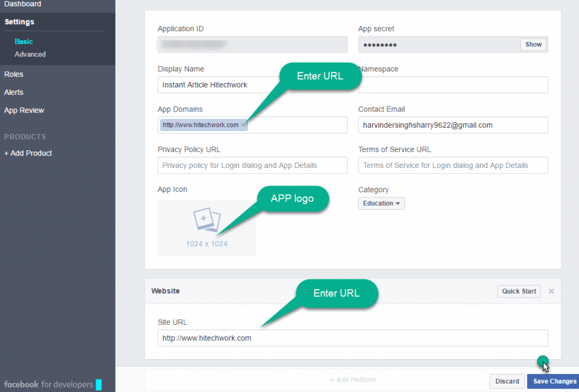Click Add Platform
579x392 pixels.
352,380
